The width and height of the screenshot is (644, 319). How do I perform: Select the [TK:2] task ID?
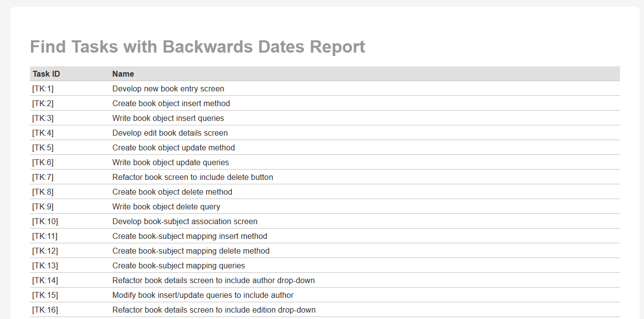pyautogui.click(x=43, y=103)
